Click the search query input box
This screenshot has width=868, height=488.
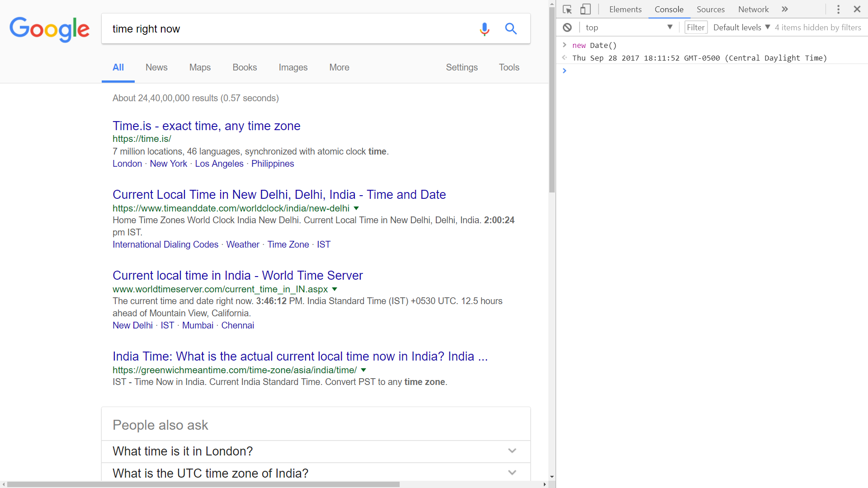pos(289,29)
